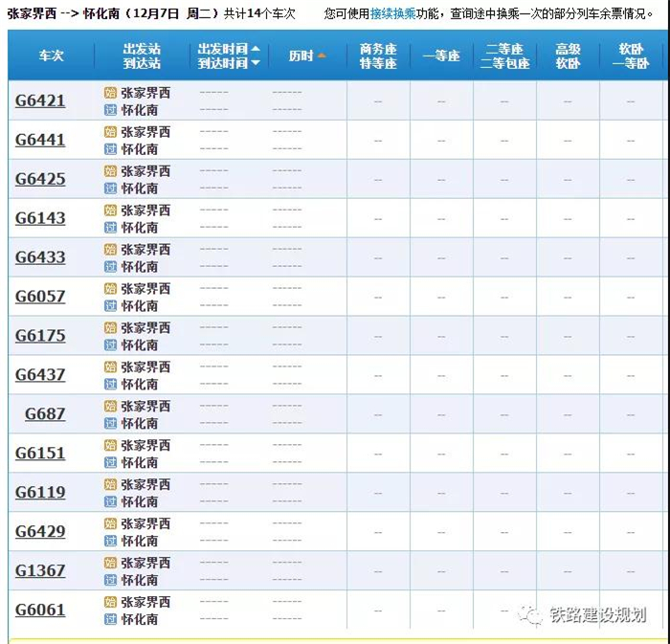Click the 始 origin icon in G6433 row
The image size is (670, 644).
[110, 249]
